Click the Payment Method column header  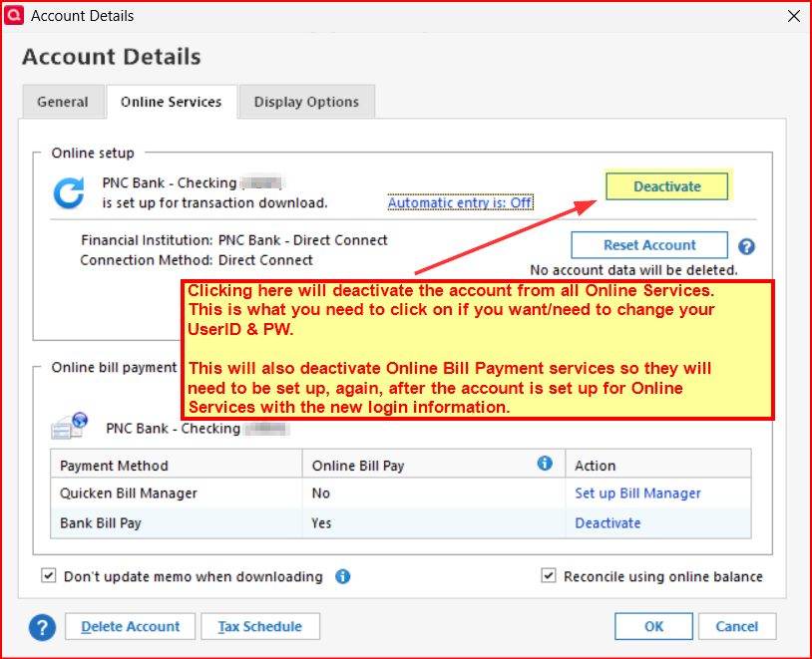pyautogui.click(x=177, y=464)
